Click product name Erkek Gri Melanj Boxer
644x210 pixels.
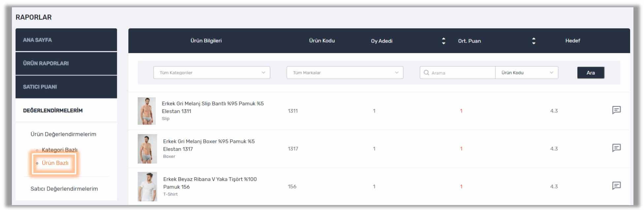209,145
